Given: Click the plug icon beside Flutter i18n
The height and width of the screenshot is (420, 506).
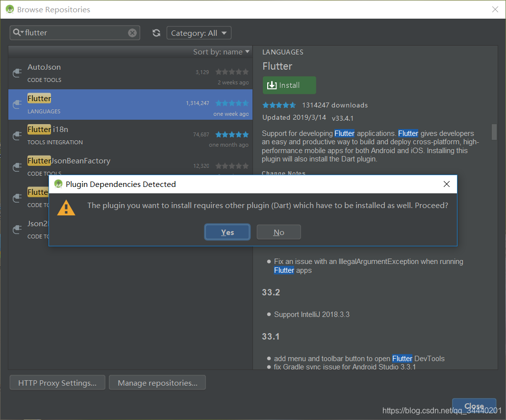Looking at the screenshot, I should point(17,135).
